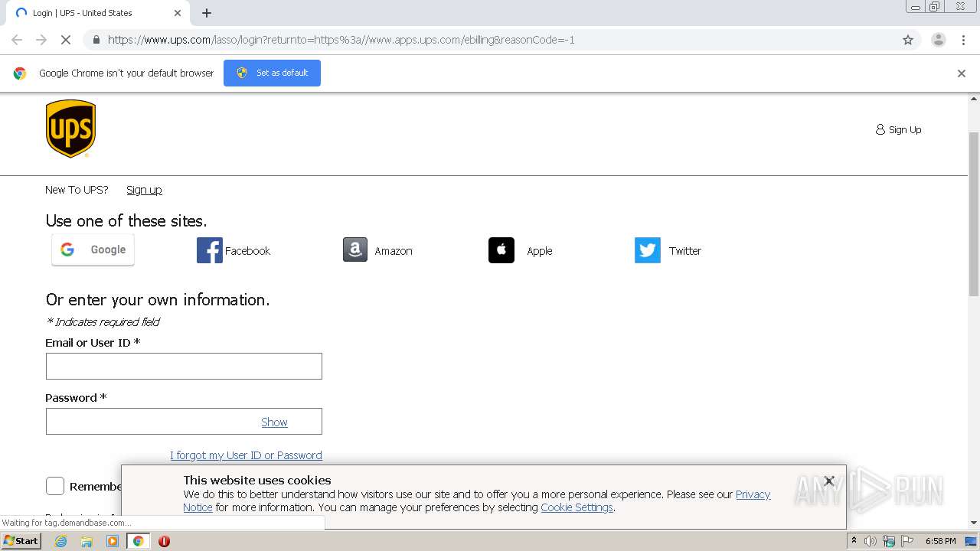This screenshot has width=980, height=551.
Task: Show the password text
Action: point(274,422)
